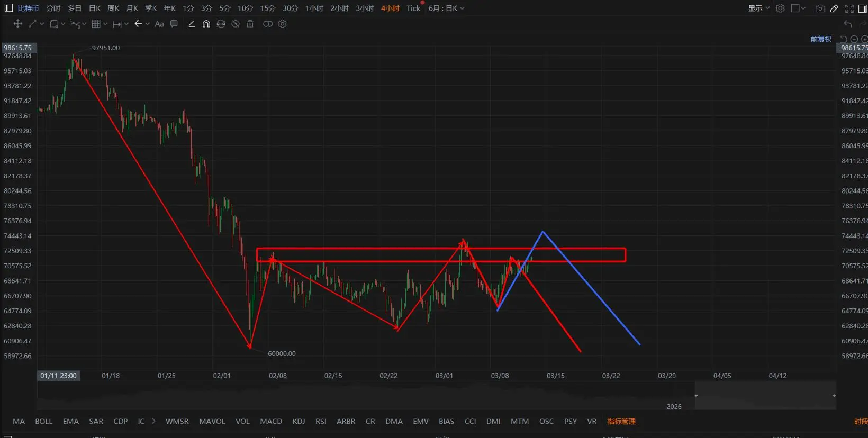
Task: Switch to 1小时 timeframe tab
Action: coord(314,8)
